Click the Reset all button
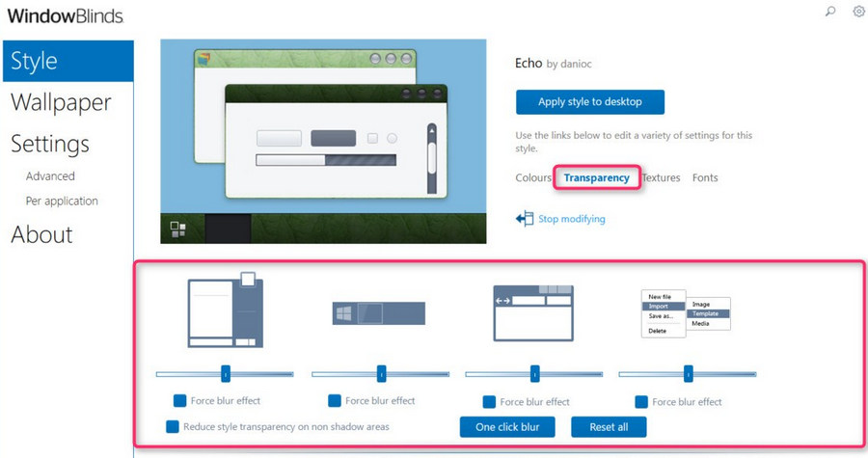 pyautogui.click(x=609, y=427)
